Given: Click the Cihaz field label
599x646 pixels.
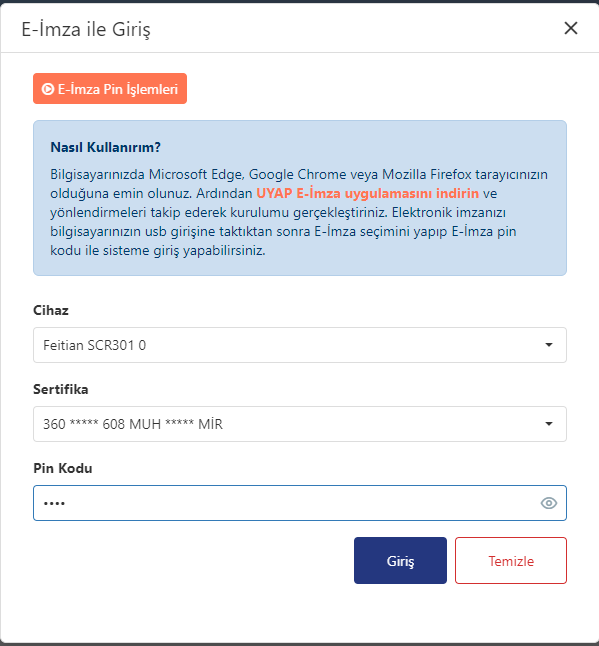Looking at the screenshot, I should pos(51,310).
